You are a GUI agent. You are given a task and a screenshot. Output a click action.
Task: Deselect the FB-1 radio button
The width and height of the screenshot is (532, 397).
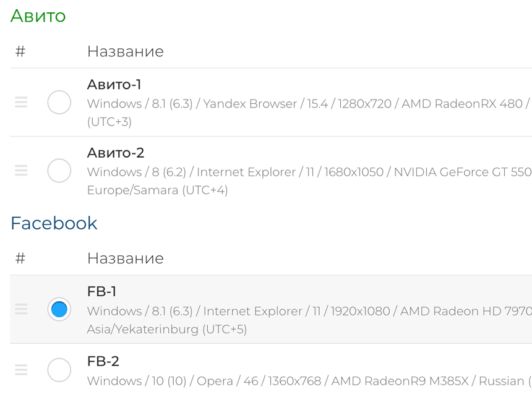click(59, 309)
